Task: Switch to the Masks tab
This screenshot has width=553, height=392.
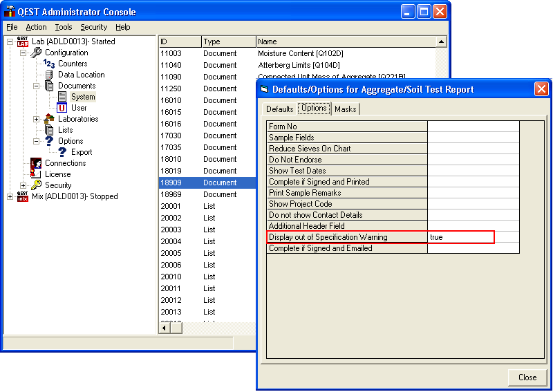Action: 345,109
